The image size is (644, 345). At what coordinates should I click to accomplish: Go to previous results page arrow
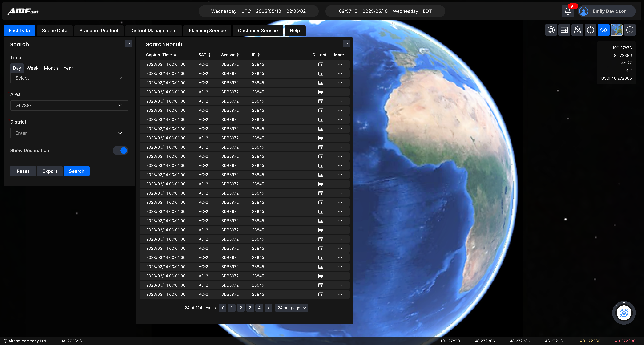(223, 308)
